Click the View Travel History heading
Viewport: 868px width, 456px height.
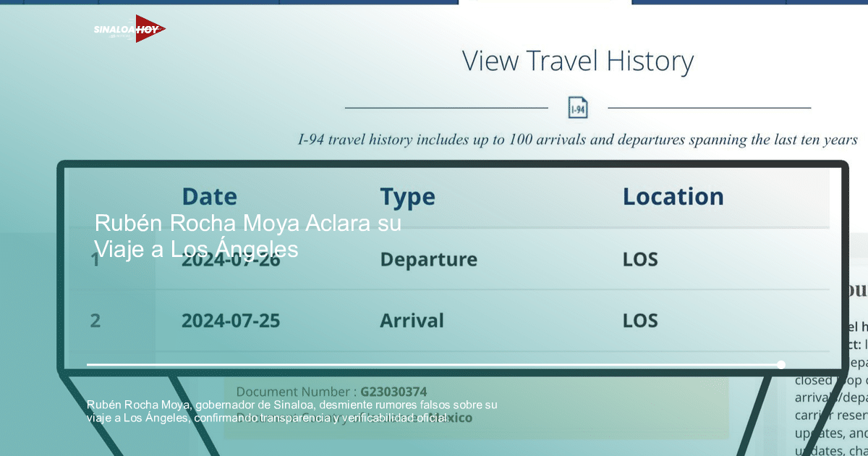[x=579, y=61]
